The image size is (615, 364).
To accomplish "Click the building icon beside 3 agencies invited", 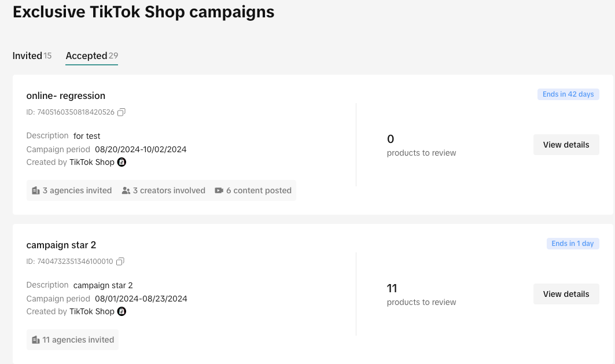I will (x=36, y=190).
